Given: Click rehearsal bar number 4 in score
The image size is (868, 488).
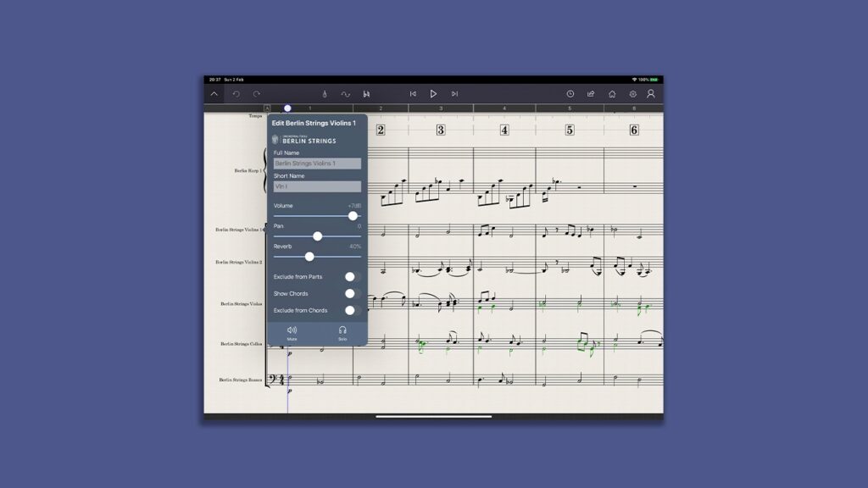Looking at the screenshot, I should [x=504, y=130].
